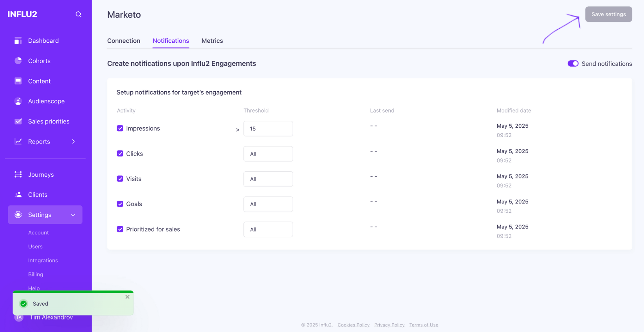Screen dimensions: 644x332
Task: Switch to the Connection tab
Action: pos(124,41)
